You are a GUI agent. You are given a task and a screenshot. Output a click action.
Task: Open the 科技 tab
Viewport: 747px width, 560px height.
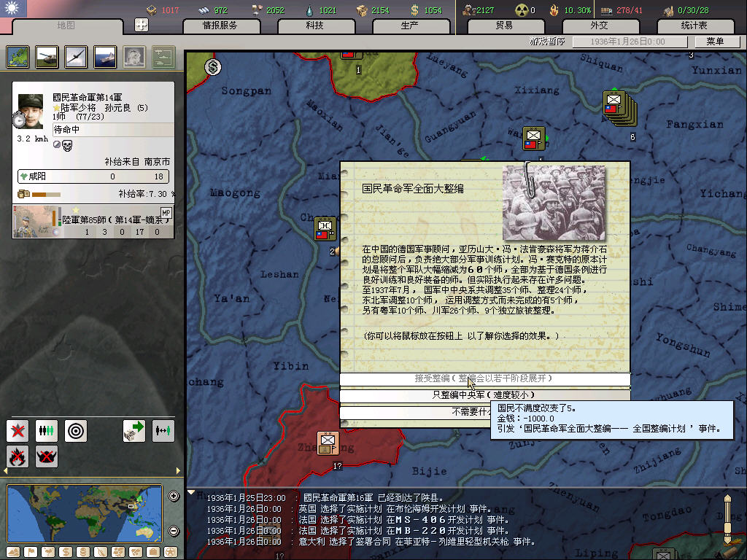315,26
